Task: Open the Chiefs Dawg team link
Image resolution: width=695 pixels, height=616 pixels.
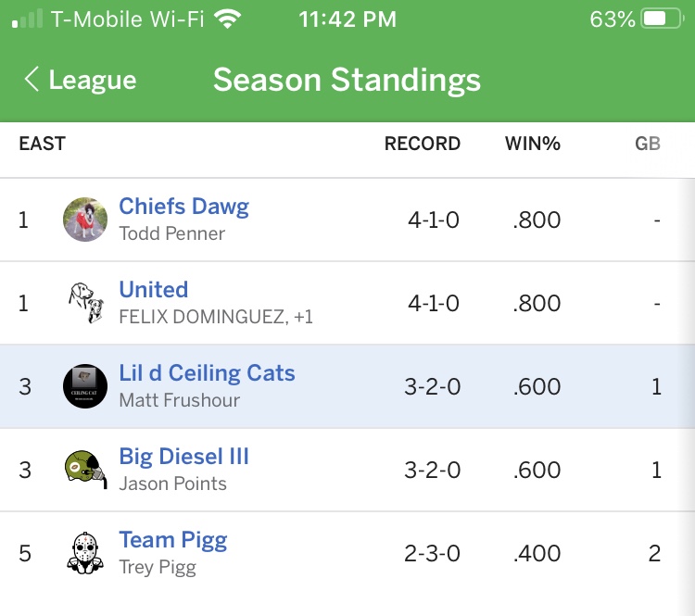Action: (183, 207)
